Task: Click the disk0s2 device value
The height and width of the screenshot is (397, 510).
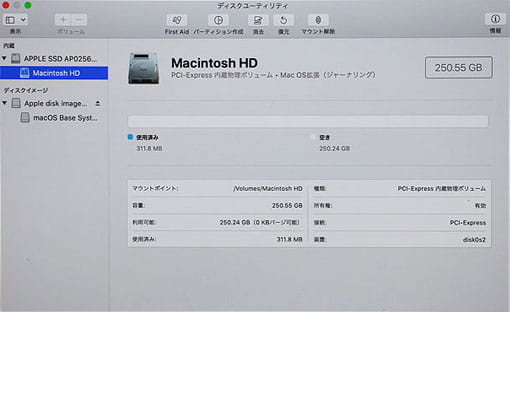Action: (474, 240)
